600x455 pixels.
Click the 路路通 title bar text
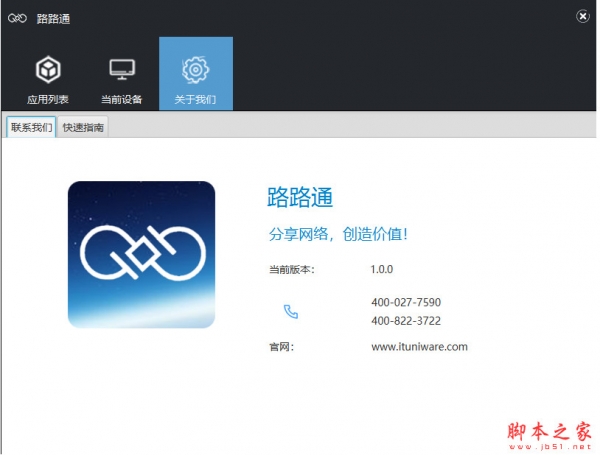(53, 19)
